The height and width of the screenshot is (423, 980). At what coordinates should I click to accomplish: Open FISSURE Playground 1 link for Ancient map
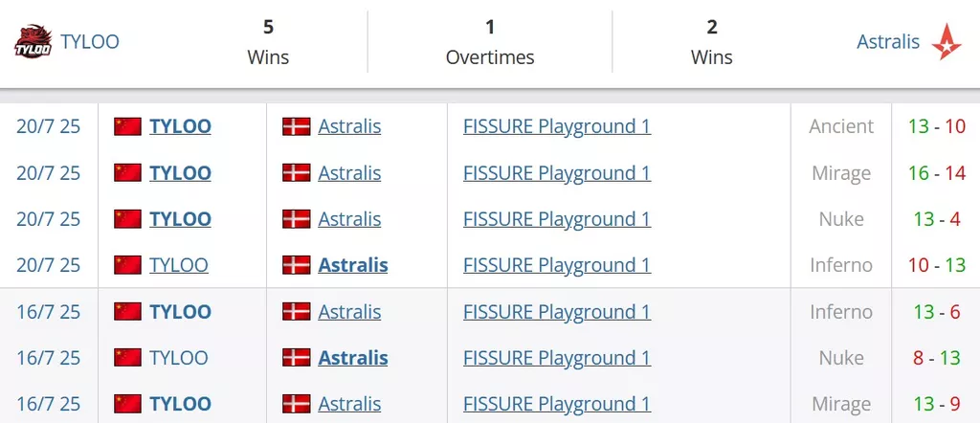tap(557, 126)
